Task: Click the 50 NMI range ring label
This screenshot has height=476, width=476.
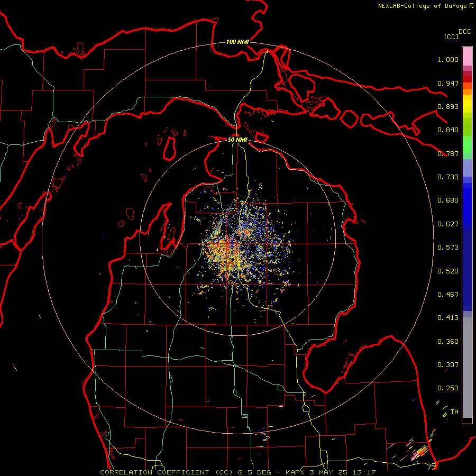Action: coord(237,140)
